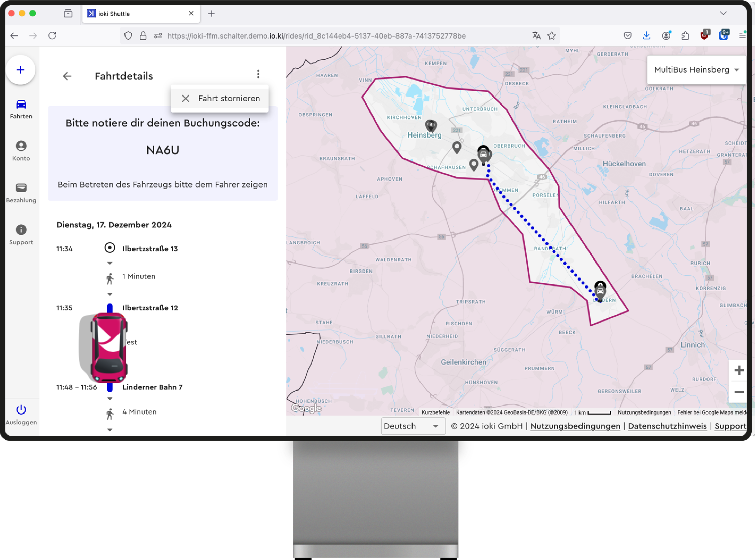
Task: Zoom out on the map
Action: [739, 392]
